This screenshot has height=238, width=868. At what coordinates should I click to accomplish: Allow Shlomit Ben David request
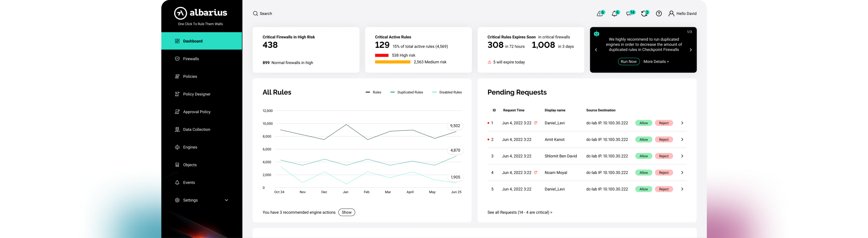(644, 156)
